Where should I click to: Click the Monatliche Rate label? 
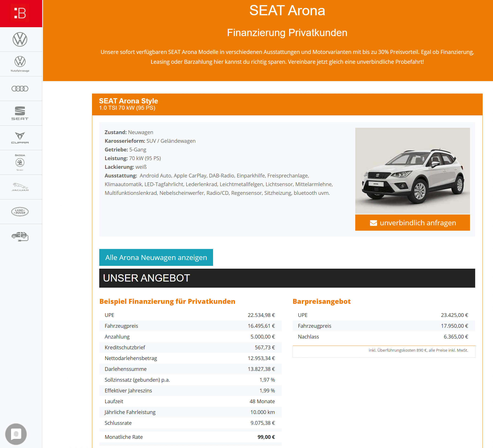click(123, 437)
